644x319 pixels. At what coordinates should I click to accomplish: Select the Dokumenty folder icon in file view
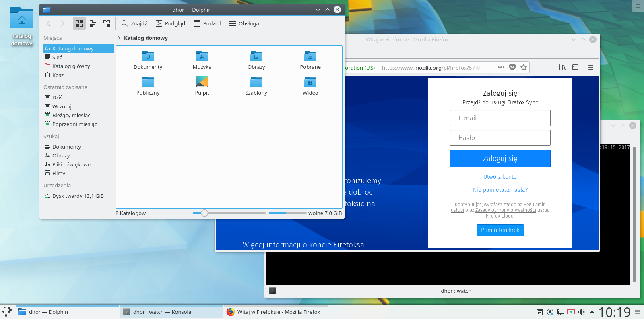pyautogui.click(x=148, y=56)
